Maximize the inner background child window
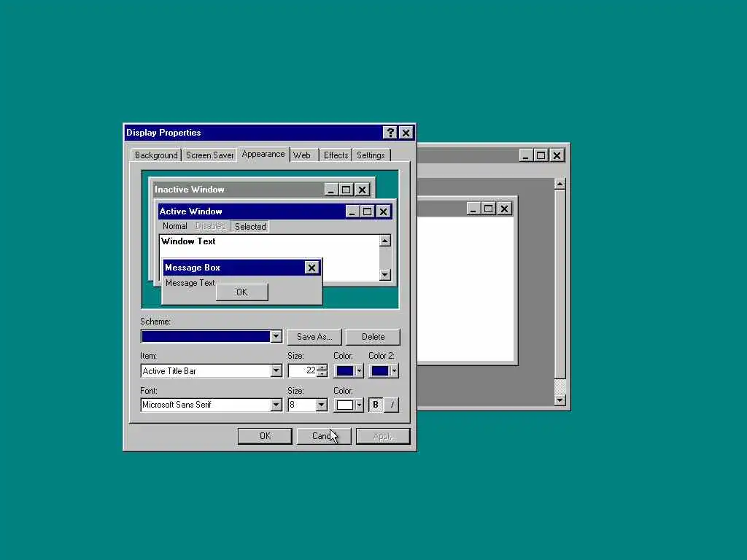 click(x=488, y=209)
